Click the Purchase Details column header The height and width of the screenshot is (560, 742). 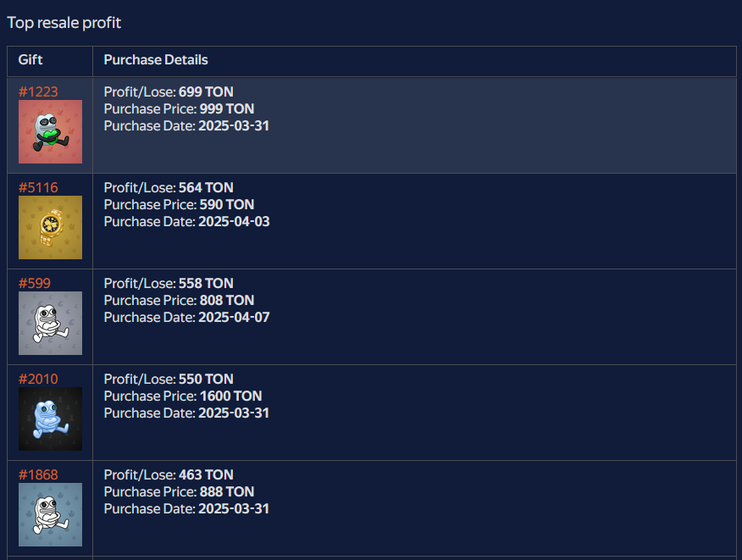coord(156,59)
